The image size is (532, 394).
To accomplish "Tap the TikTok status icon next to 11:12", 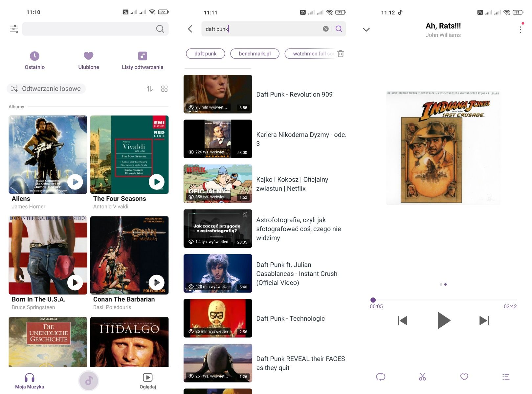I will [400, 12].
